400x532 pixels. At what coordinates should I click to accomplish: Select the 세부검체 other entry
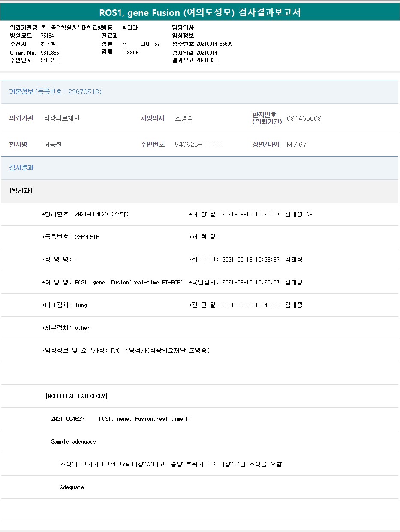(66, 328)
